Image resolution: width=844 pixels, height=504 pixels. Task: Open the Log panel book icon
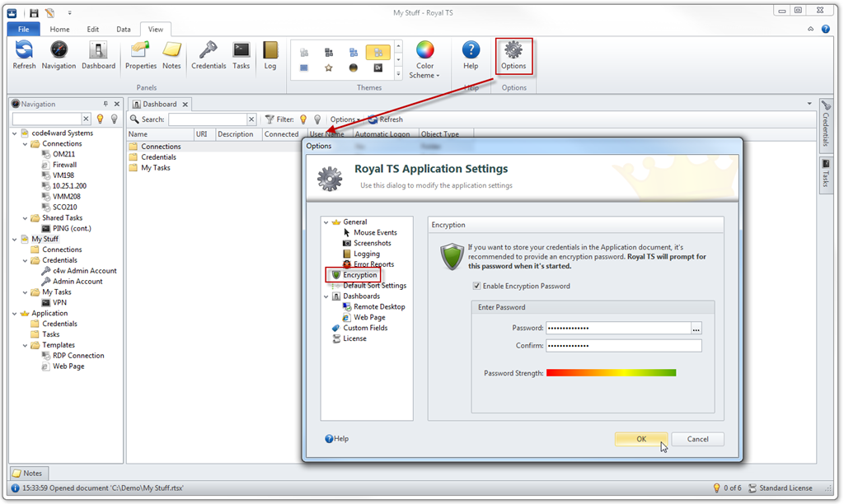pyautogui.click(x=270, y=55)
